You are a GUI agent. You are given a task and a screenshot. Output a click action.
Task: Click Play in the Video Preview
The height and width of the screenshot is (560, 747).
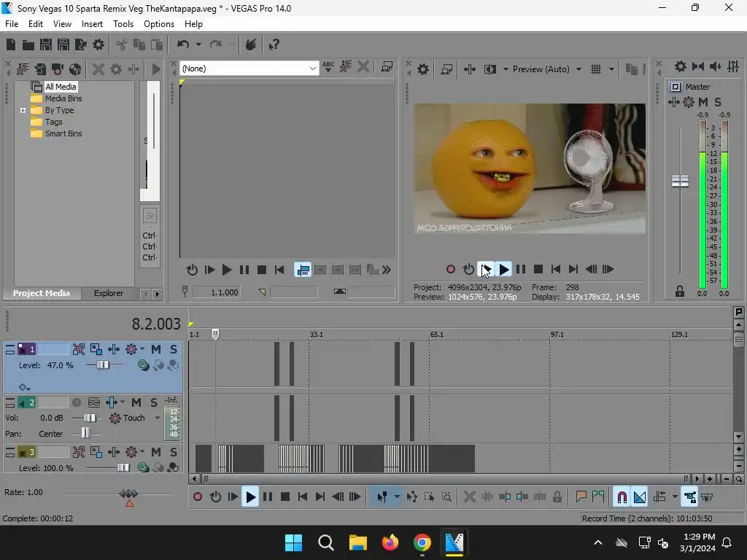pos(503,270)
